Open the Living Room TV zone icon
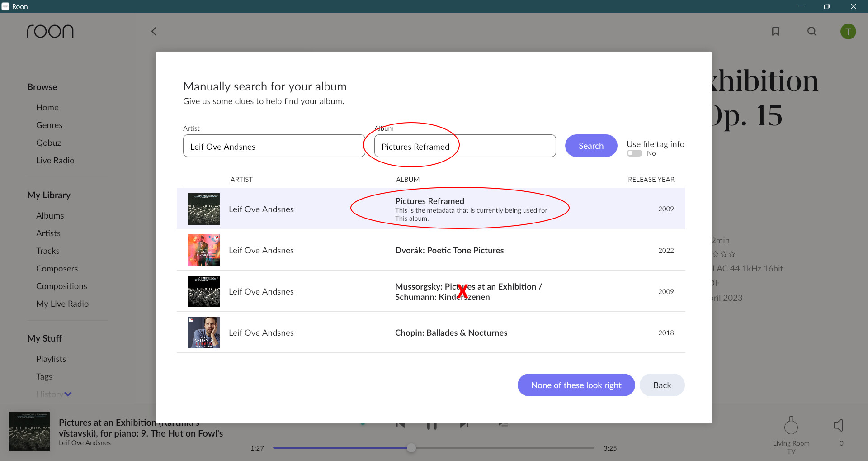The height and width of the screenshot is (461, 868). 791,426
